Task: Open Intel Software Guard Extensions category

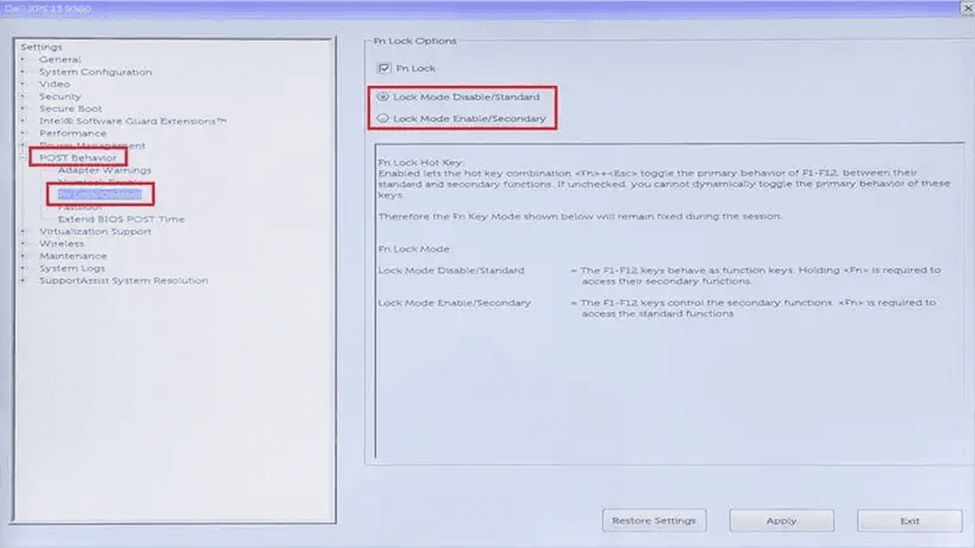Action: pyautogui.click(x=132, y=121)
